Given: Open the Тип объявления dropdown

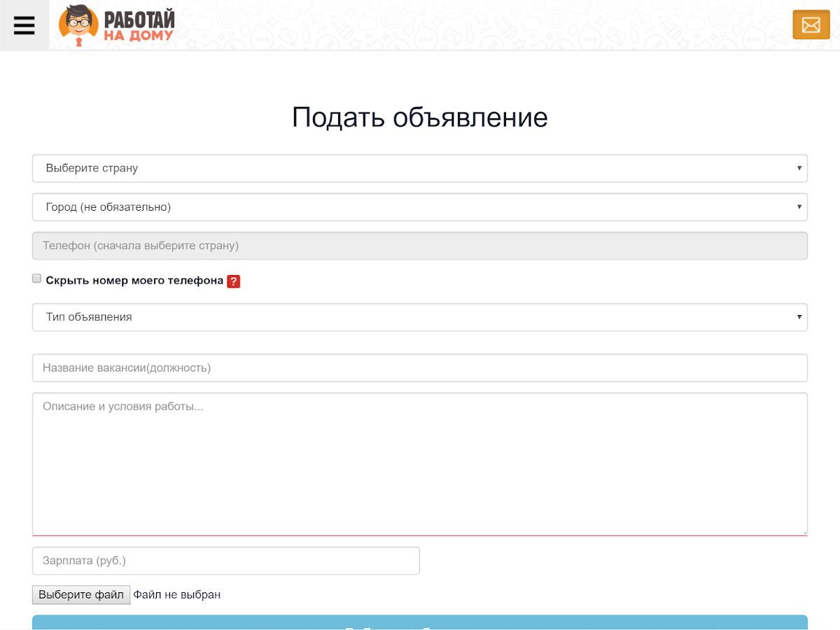Looking at the screenshot, I should [420, 317].
